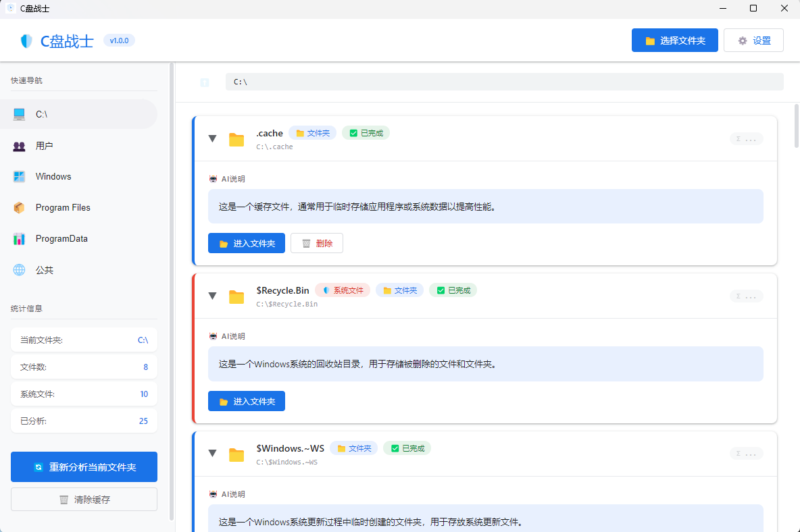Click the computer icon next to C:\

click(20, 114)
